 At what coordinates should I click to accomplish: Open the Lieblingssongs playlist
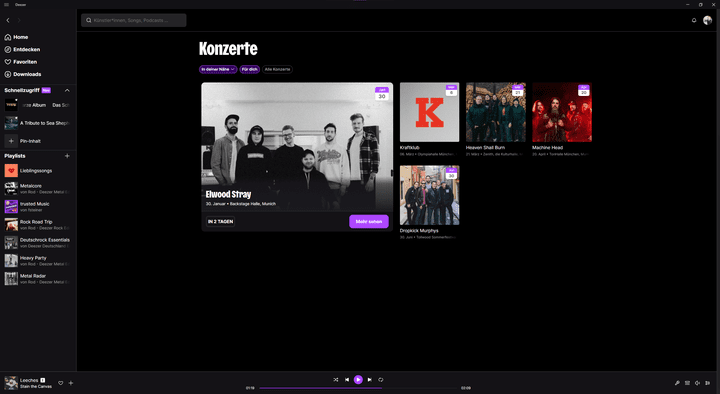coord(38,171)
